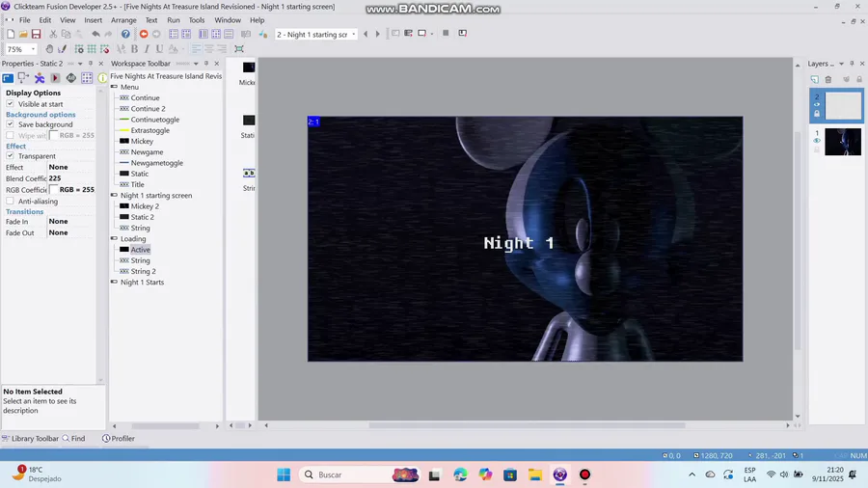The width and height of the screenshot is (868, 488).
Task: Open the Insert menu
Action: (93, 20)
